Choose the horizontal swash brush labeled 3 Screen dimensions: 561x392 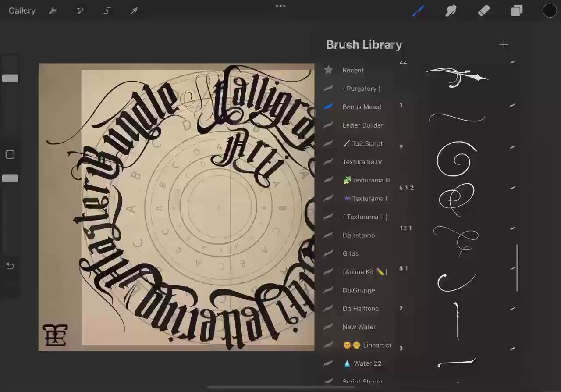457,362
